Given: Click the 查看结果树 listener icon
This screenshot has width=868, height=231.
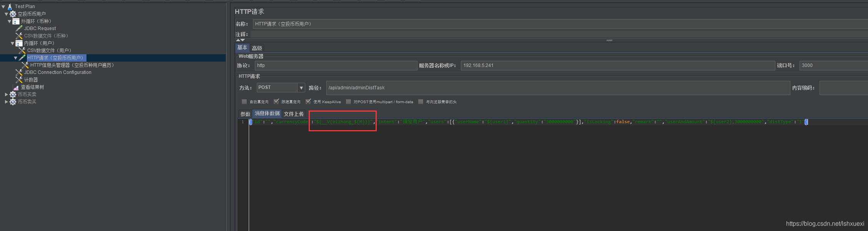Looking at the screenshot, I should pos(16,87).
